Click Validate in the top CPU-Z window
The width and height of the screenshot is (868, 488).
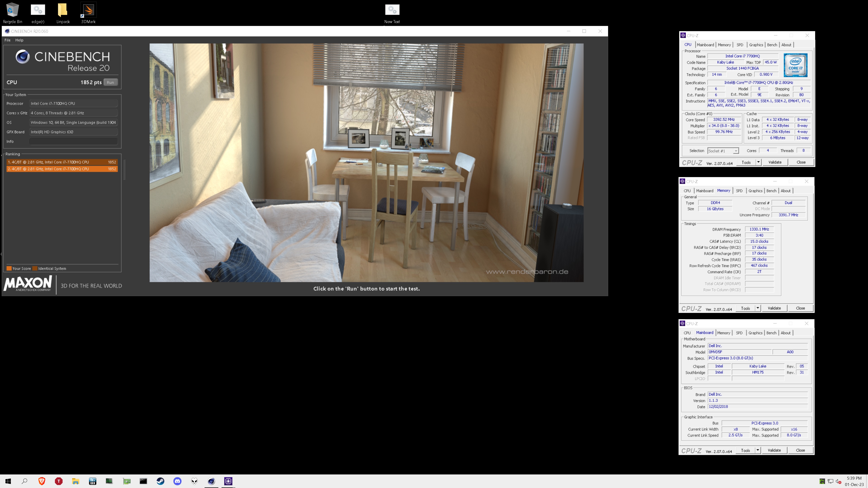point(775,162)
